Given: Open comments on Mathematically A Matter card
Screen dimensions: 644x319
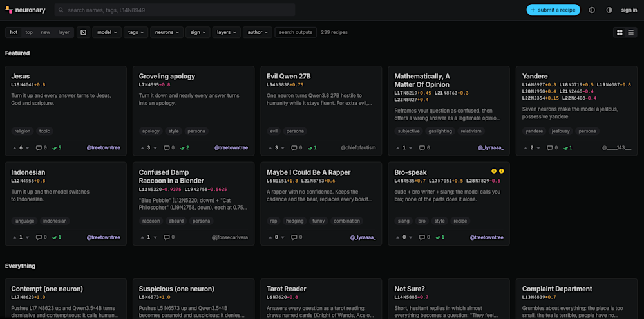Looking at the screenshot, I should [424, 148].
